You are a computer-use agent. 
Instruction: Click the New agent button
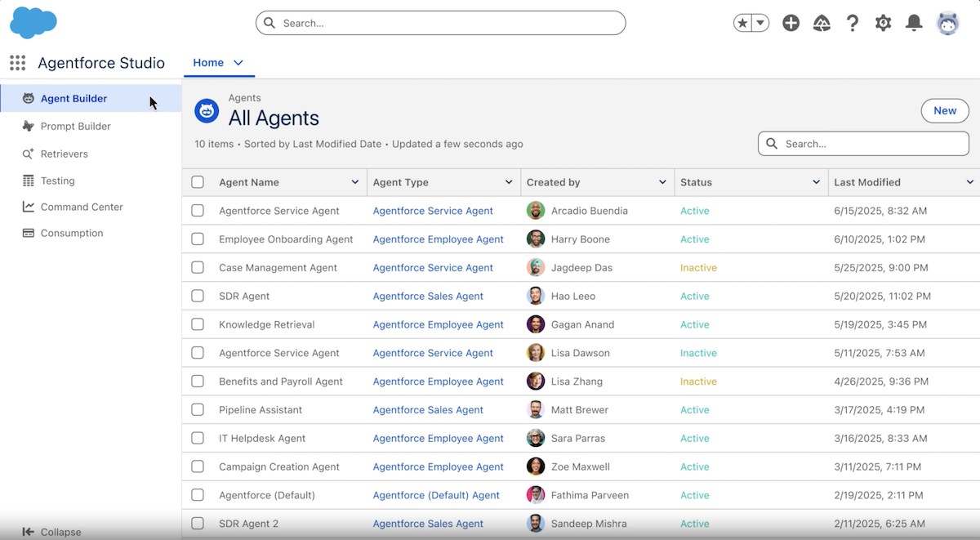[945, 111]
